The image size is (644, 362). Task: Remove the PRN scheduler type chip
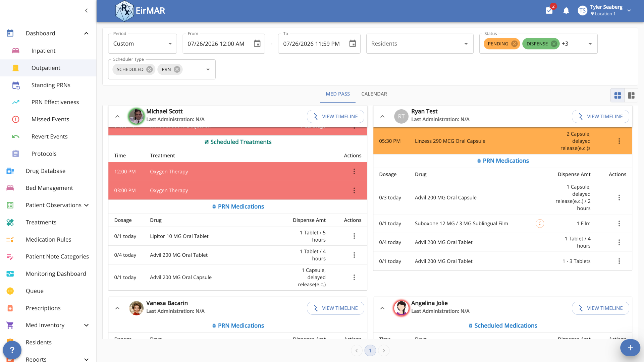click(177, 69)
